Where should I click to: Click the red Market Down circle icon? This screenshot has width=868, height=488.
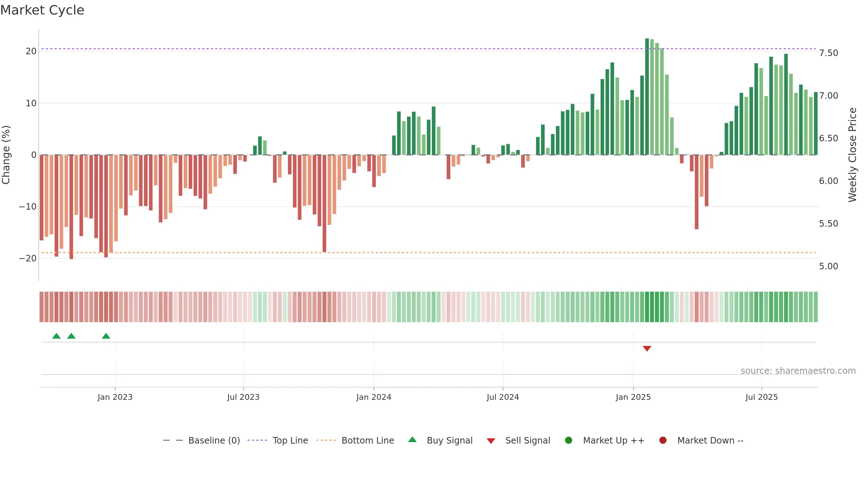tap(663, 440)
